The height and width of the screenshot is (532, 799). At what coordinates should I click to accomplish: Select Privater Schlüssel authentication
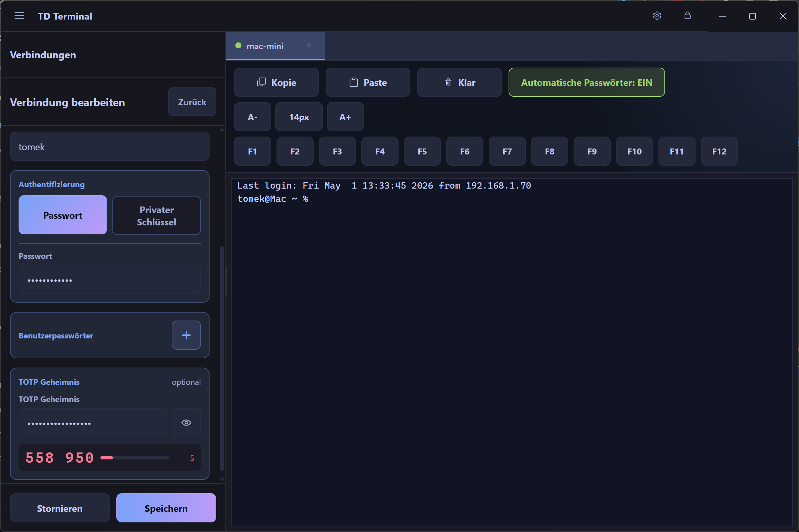pos(156,216)
